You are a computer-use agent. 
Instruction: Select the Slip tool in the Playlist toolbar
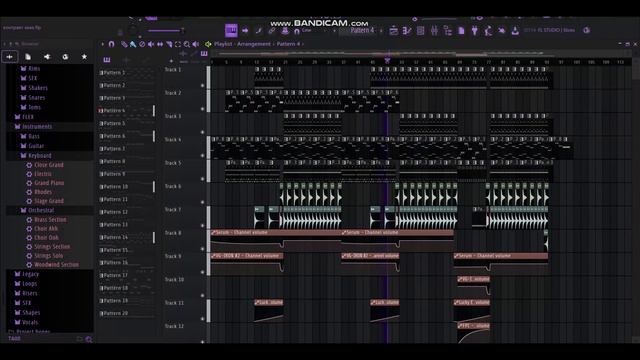[160, 44]
